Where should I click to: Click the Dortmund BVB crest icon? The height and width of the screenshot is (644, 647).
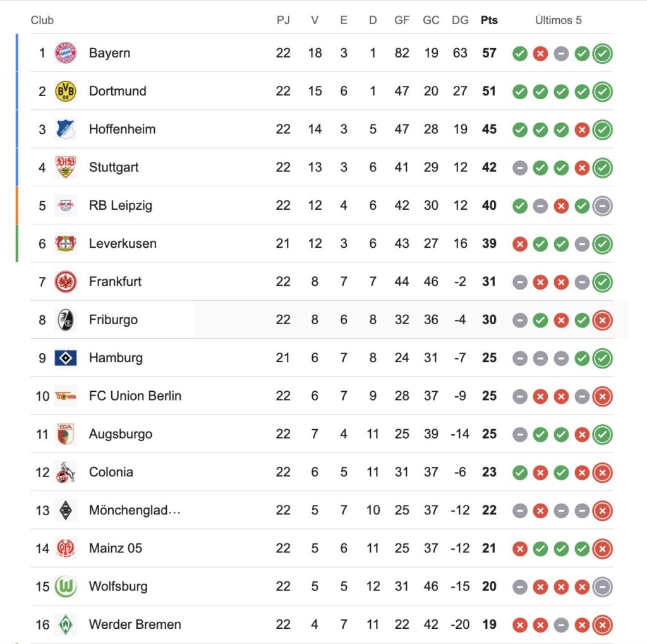point(66,91)
